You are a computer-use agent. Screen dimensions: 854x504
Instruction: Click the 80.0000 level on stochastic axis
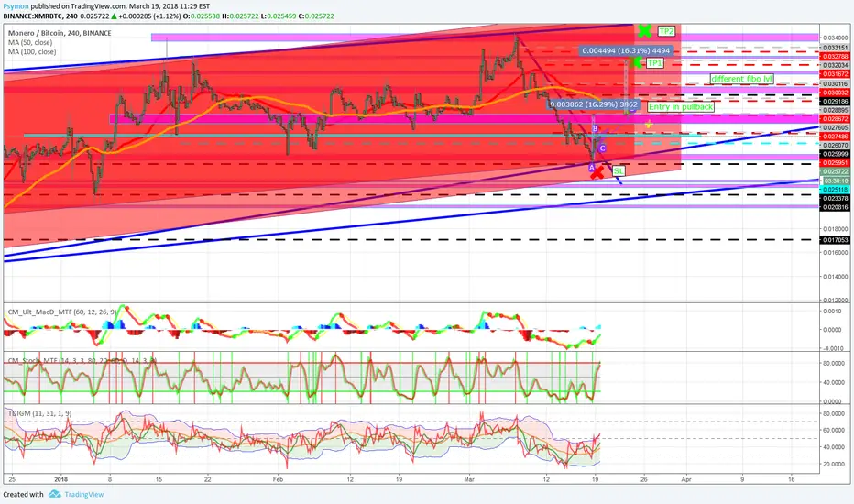click(x=833, y=364)
